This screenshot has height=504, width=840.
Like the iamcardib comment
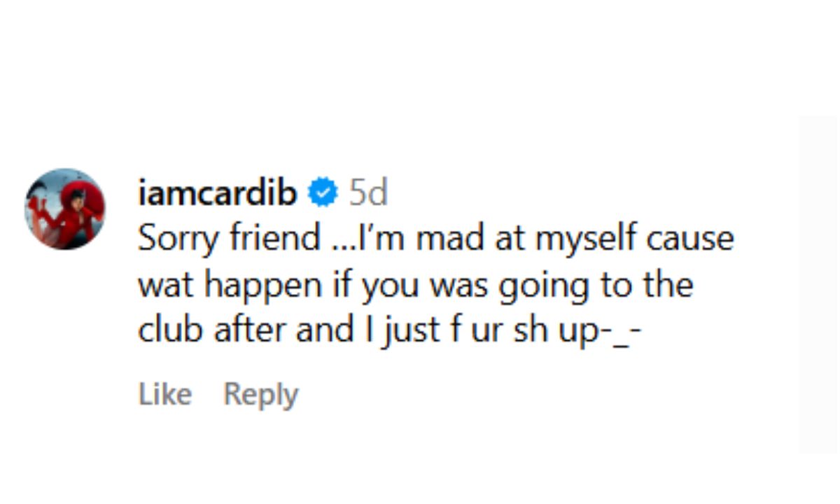(x=165, y=395)
